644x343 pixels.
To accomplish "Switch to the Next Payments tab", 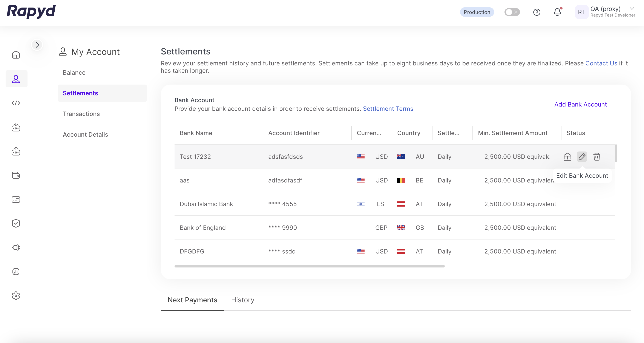I will tap(192, 300).
